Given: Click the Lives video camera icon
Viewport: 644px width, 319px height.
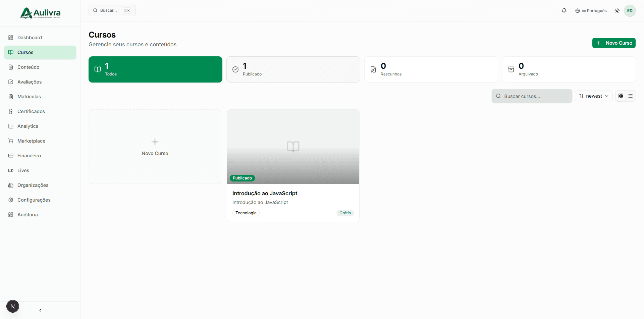Looking at the screenshot, I should (11, 170).
